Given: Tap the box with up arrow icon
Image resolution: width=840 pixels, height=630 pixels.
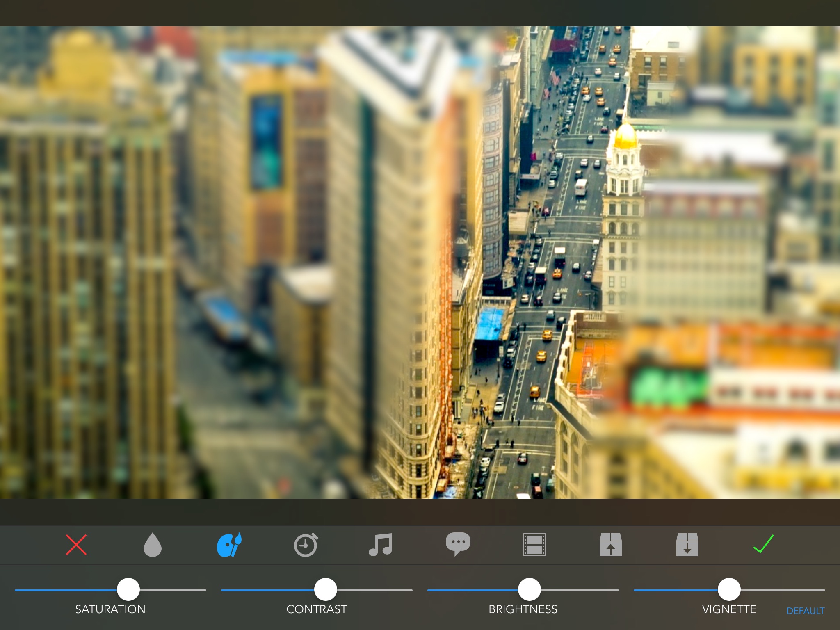Looking at the screenshot, I should [610, 545].
